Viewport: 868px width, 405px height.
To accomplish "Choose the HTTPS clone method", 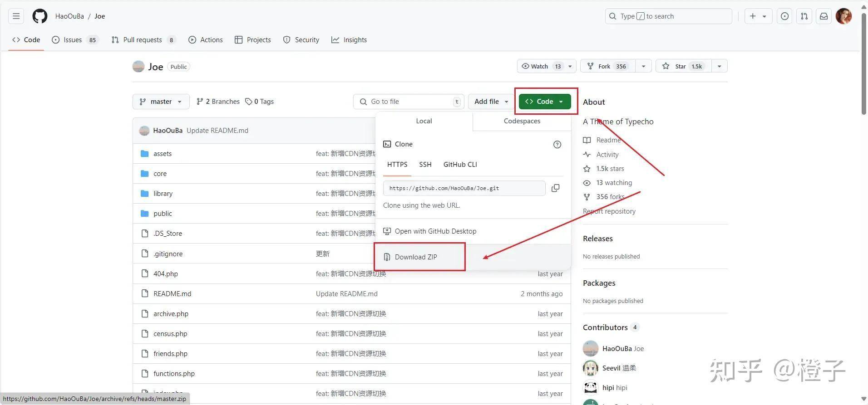I will (397, 165).
